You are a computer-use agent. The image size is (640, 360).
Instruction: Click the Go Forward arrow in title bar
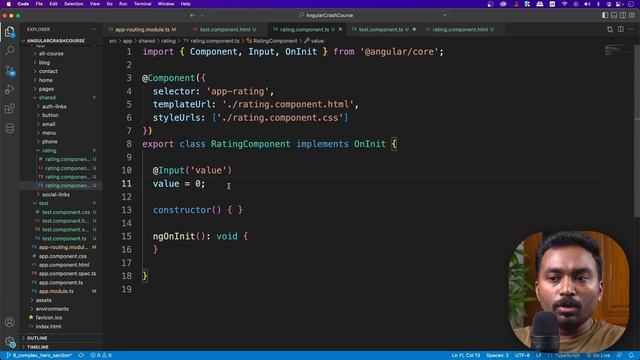pos(202,15)
